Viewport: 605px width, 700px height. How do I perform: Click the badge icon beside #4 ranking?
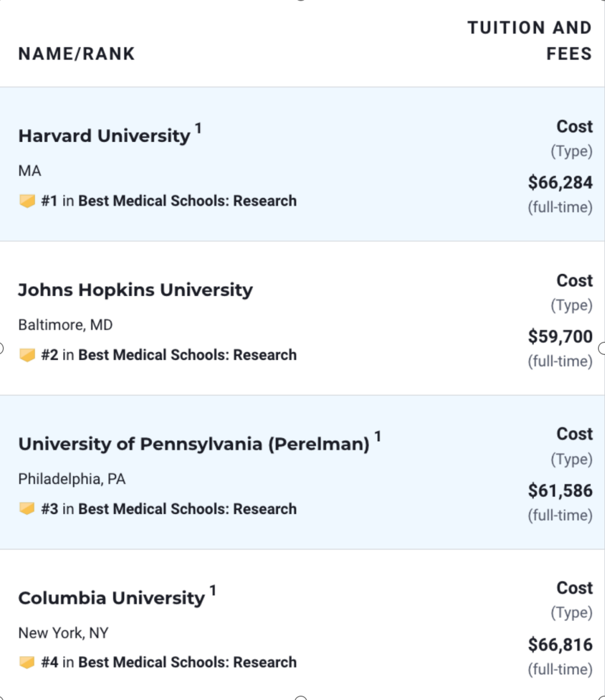point(27,663)
